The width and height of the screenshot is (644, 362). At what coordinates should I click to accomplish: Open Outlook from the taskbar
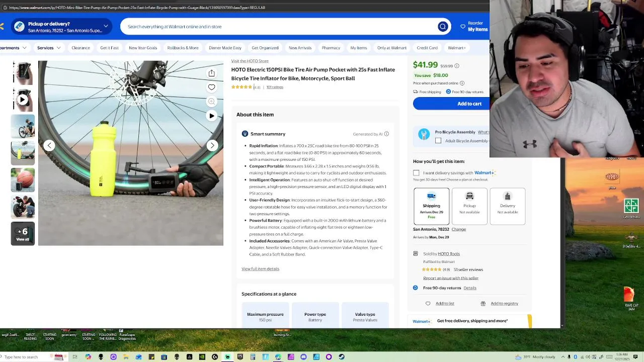point(139,357)
